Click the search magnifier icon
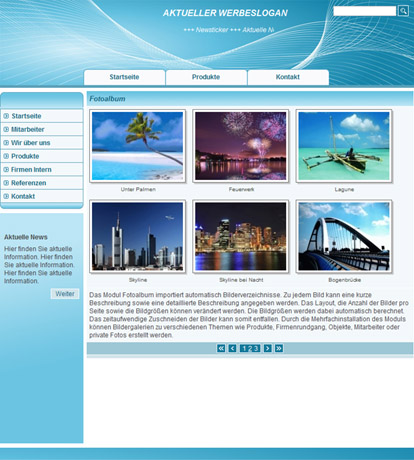 tap(403, 11)
